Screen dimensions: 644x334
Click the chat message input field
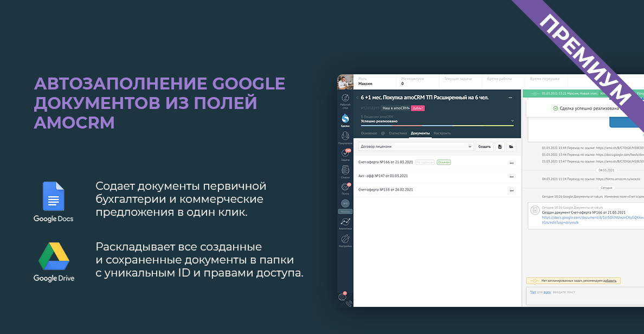pos(585,296)
